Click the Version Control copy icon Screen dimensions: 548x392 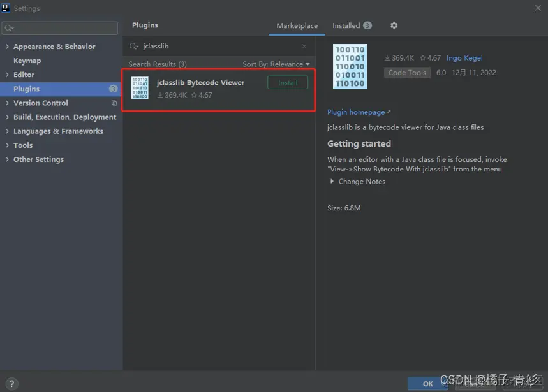114,103
